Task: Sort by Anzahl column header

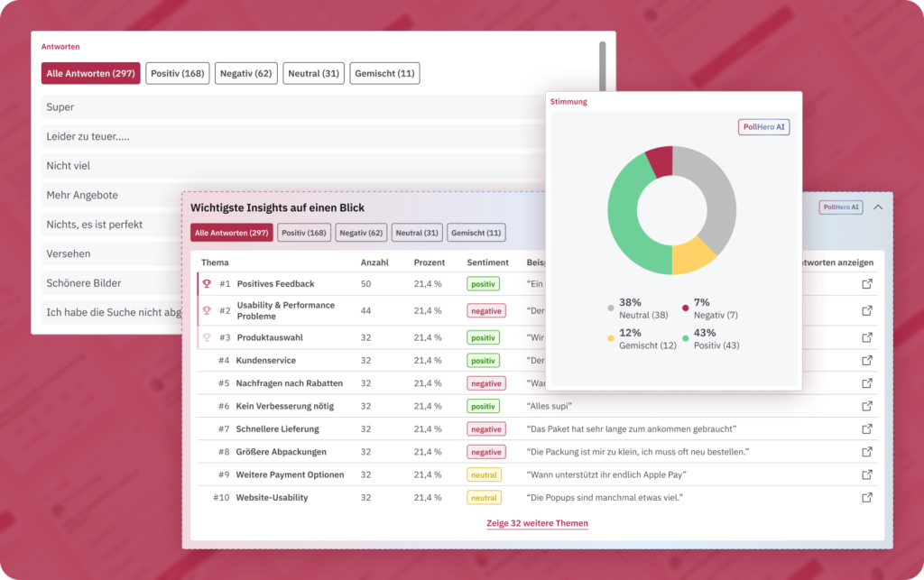Action: point(374,262)
